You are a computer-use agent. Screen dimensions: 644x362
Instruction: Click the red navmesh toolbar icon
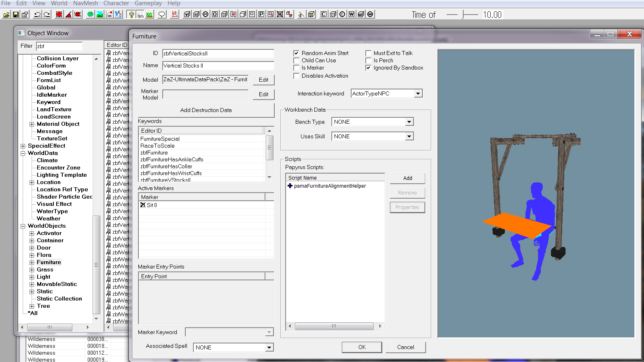pos(175,15)
